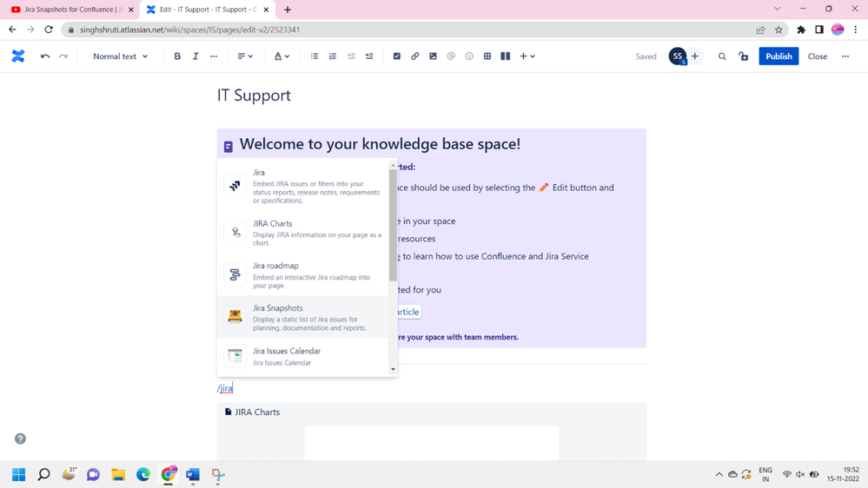The height and width of the screenshot is (488, 868).
Task: Insert a table
Action: click(487, 56)
